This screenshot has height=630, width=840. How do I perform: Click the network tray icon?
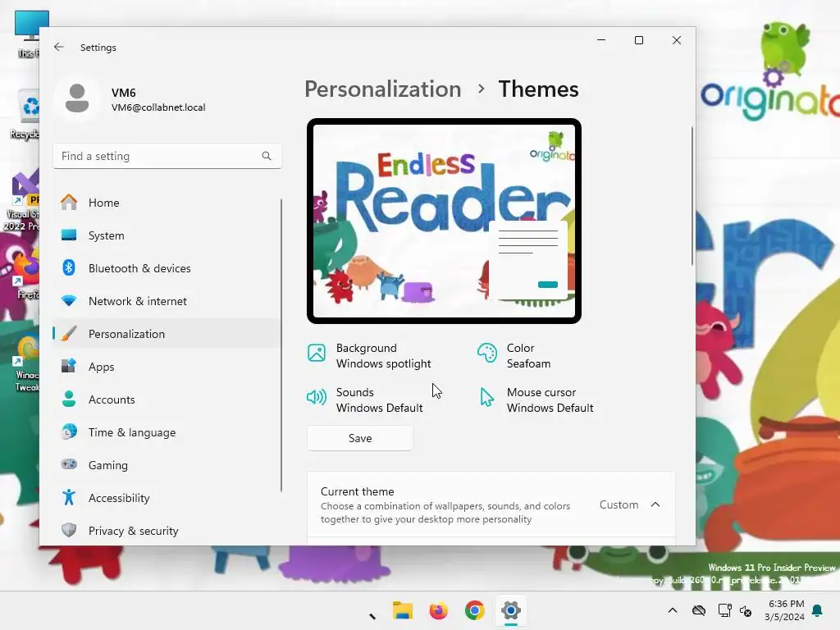tap(724, 610)
